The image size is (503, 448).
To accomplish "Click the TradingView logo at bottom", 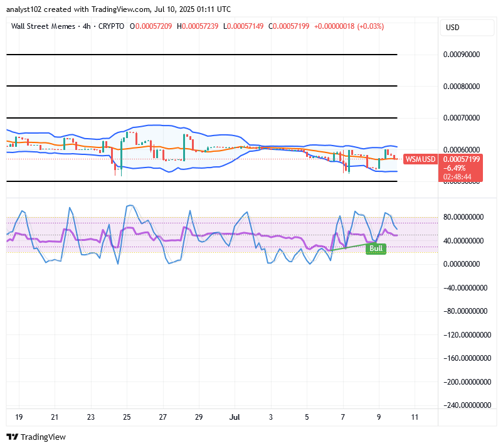I will [36, 437].
